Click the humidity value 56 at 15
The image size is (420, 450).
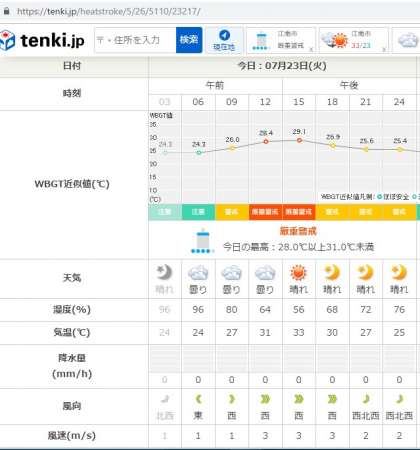point(299,310)
